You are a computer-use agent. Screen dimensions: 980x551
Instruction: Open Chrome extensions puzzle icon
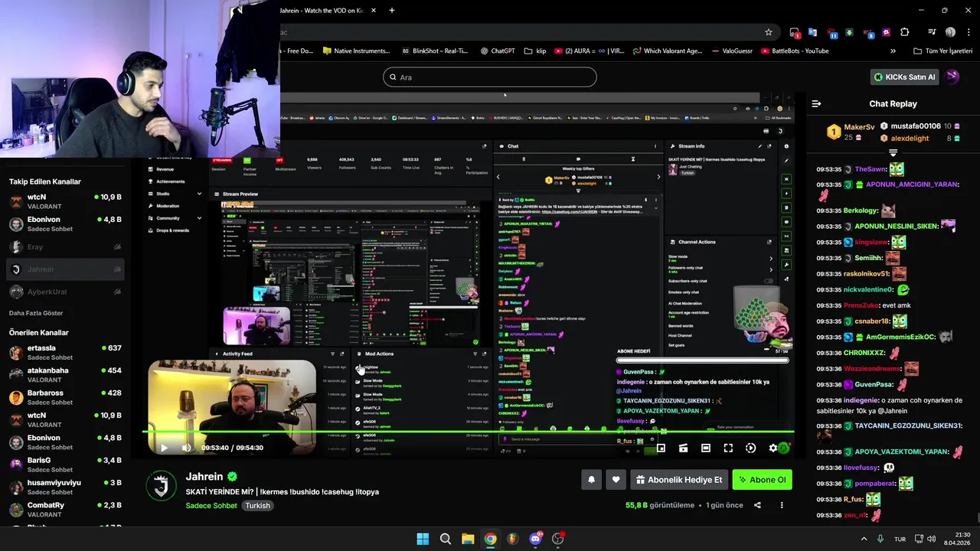pyautogui.click(x=905, y=32)
